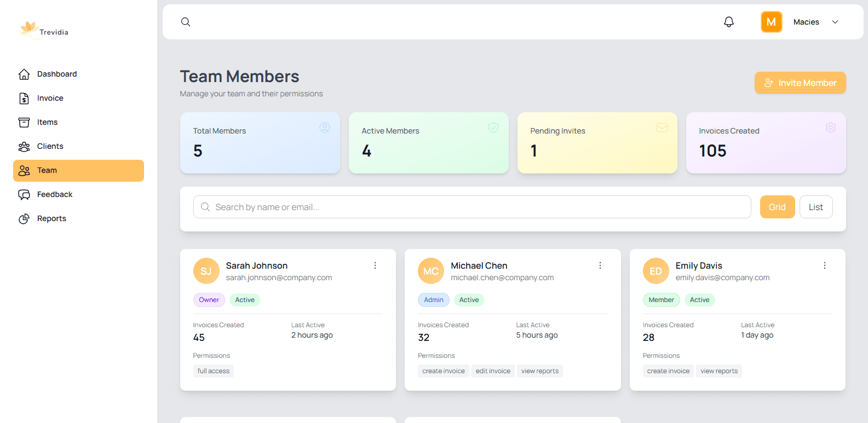Open the Reports sidebar item
Screen dimensions: 868x423
click(51, 218)
